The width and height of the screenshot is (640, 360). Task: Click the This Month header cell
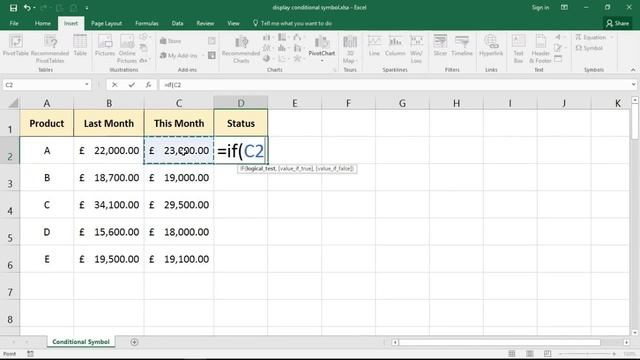click(179, 123)
